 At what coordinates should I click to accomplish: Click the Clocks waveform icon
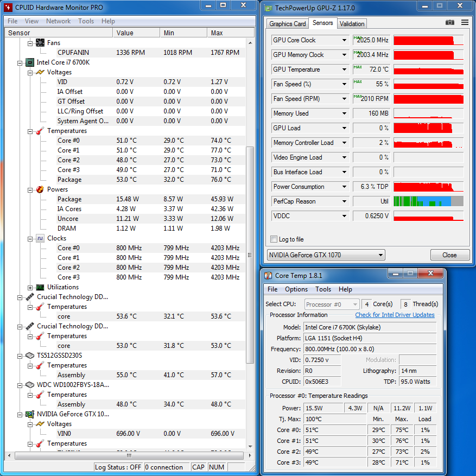[x=40, y=238]
